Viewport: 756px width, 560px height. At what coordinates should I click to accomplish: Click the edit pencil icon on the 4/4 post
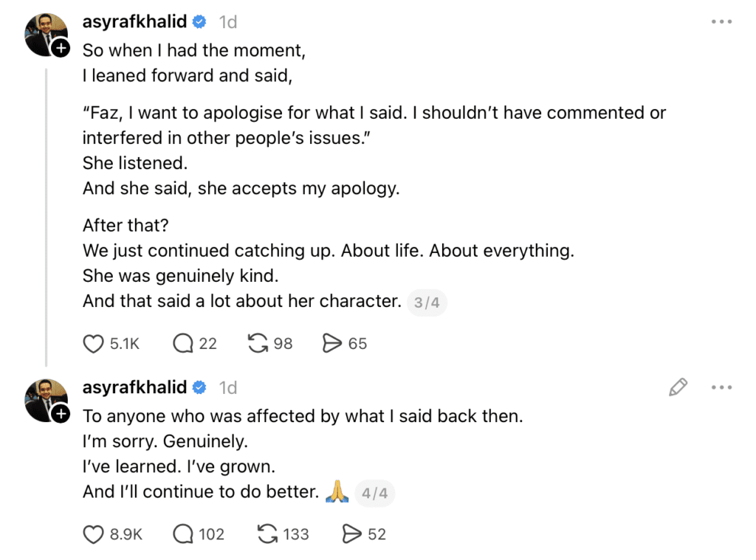[678, 387]
